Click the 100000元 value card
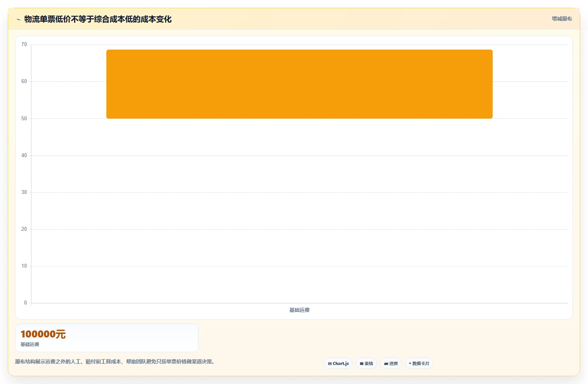The height and width of the screenshot is (384, 588). coord(107,338)
